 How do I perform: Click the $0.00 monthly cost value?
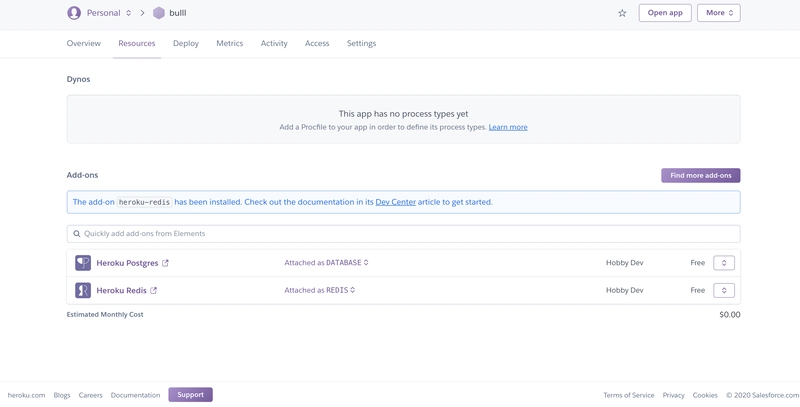tap(730, 315)
